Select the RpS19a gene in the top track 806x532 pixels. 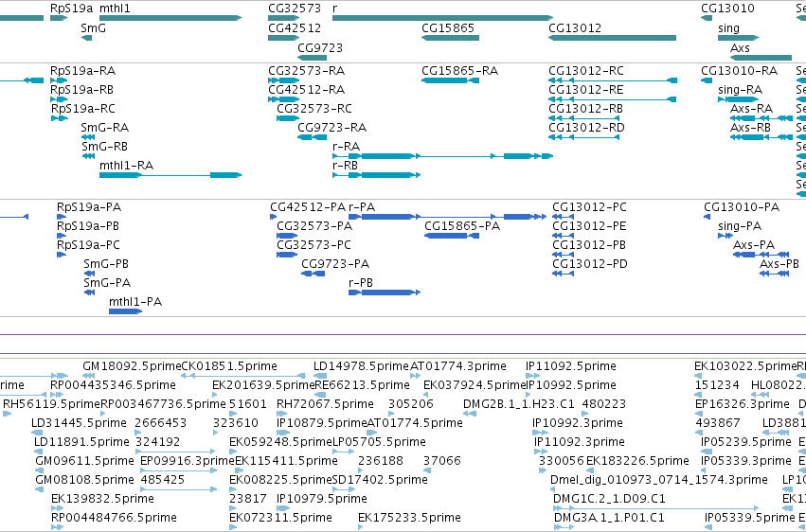(59, 18)
